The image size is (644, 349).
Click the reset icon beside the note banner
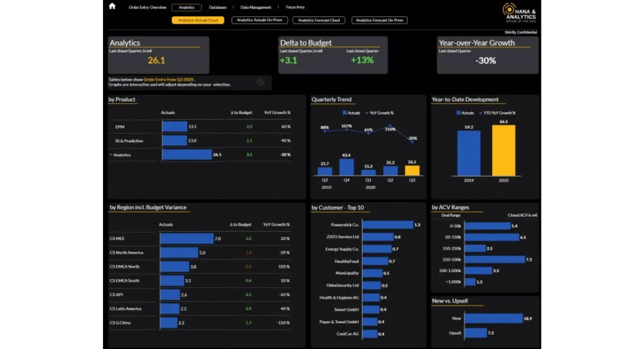point(261,82)
